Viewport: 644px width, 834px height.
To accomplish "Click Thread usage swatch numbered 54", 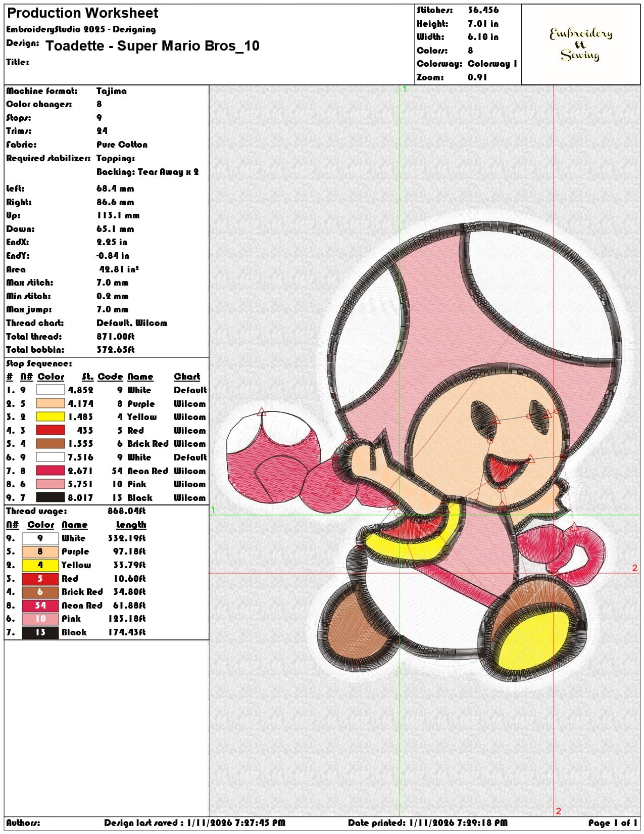I will tap(40, 606).
